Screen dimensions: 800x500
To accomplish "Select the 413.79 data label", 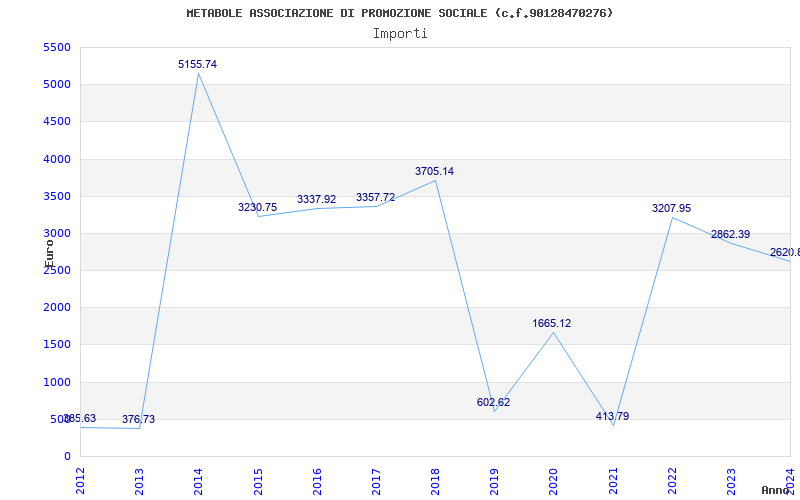I will 612,416.
